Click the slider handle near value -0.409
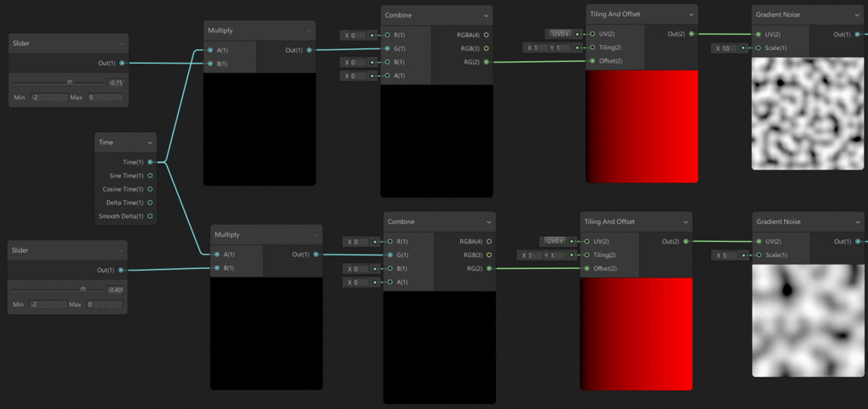The width and height of the screenshot is (868, 409). point(83,289)
